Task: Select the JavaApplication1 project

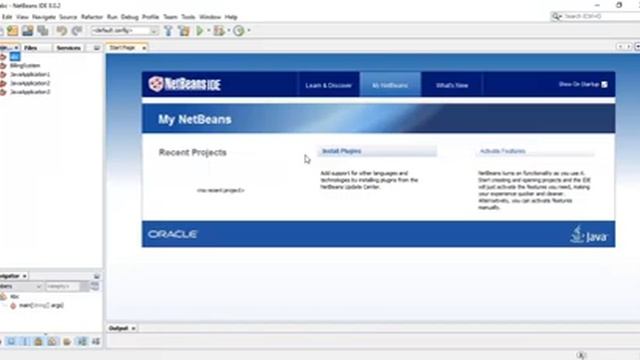Action: point(30,75)
